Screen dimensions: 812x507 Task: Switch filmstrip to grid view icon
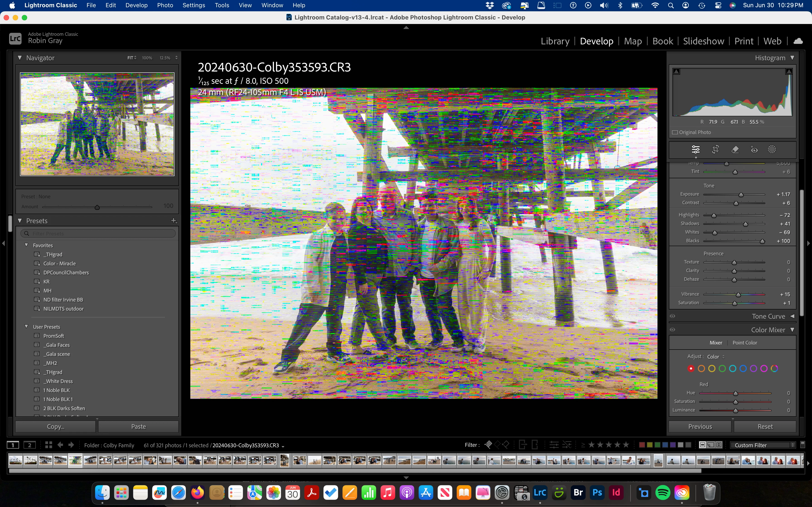click(x=49, y=445)
